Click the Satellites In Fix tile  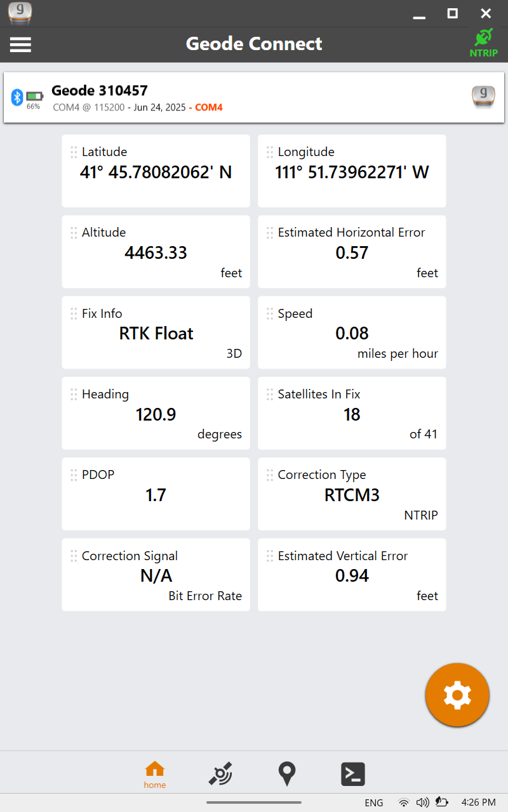tap(352, 414)
